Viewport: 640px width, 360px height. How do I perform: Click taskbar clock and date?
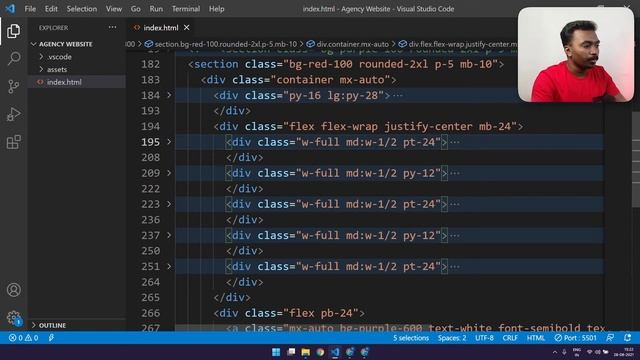[623, 352]
